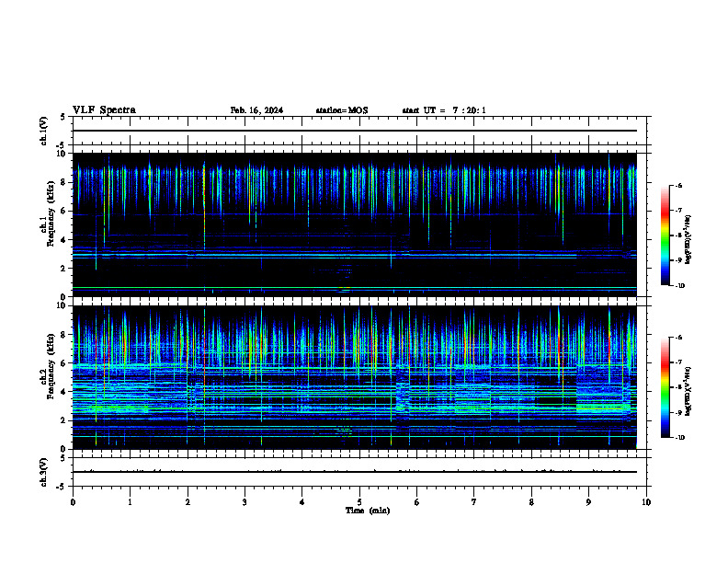This screenshot has width=728, height=563.
Task: Click the ch.2 spectrogram panel
Action: 355,377
